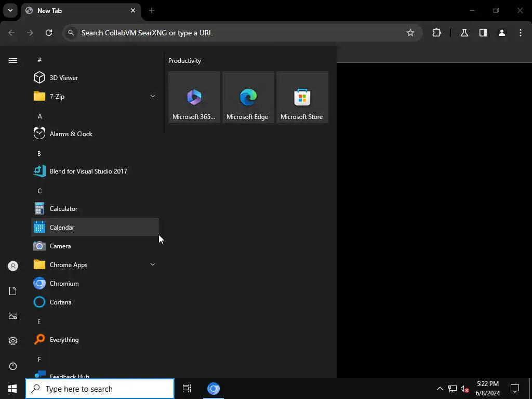This screenshot has height=399, width=532.
Task: Open the browser three-dot menu
Action: [521, 33]
